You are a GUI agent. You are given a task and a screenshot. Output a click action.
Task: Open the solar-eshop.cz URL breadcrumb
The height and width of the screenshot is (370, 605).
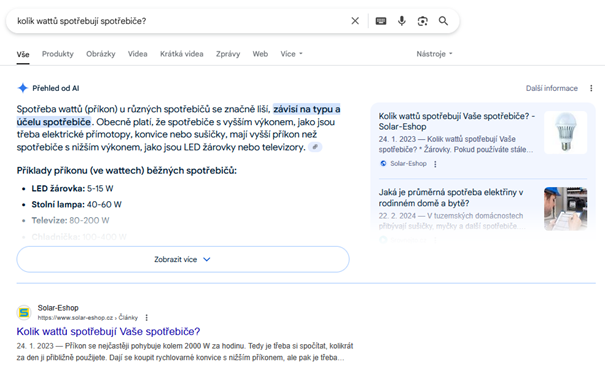point(88,318)
